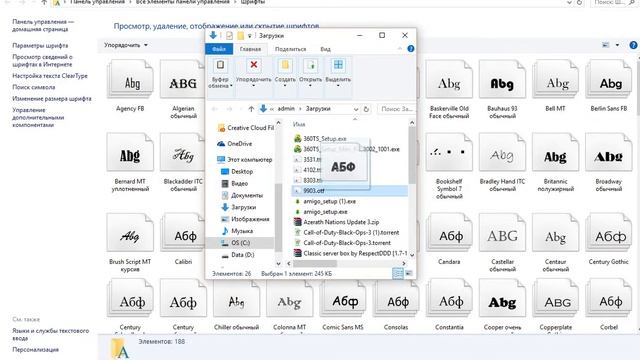Open the Открыть ribbon dropdown

click(310, 73)
